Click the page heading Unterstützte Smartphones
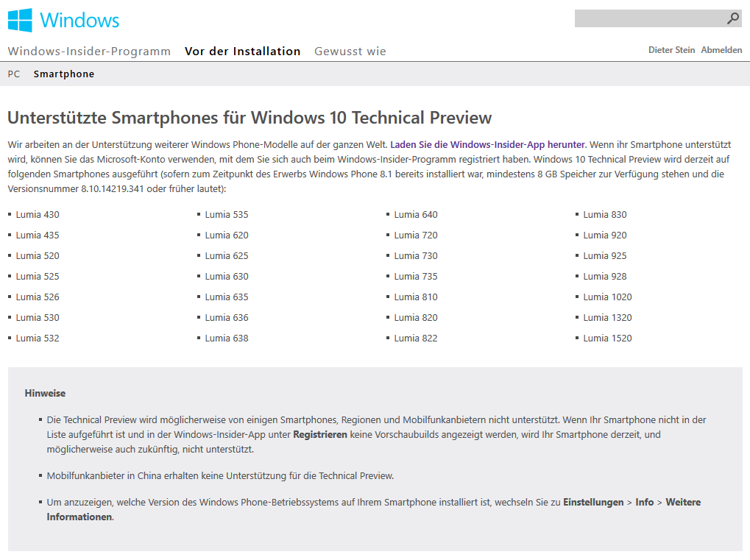This screenshot has height=560, width=750. tap(250, 118)
